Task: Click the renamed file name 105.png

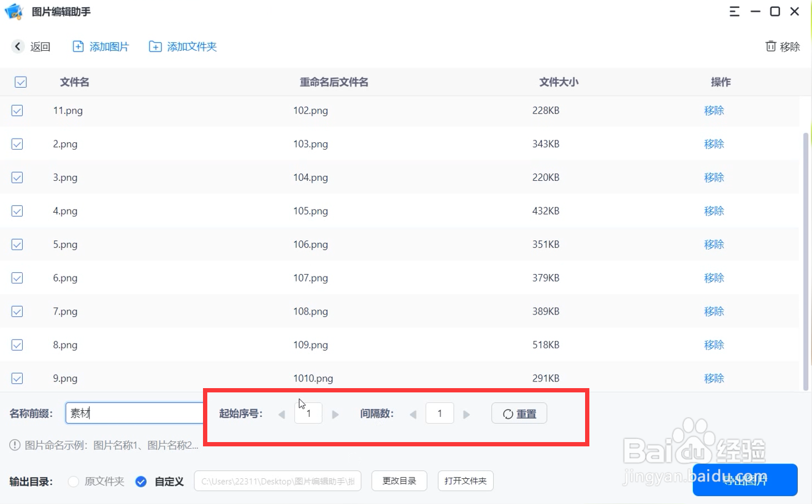Action: pyautogui.click(x=311, y=211)
